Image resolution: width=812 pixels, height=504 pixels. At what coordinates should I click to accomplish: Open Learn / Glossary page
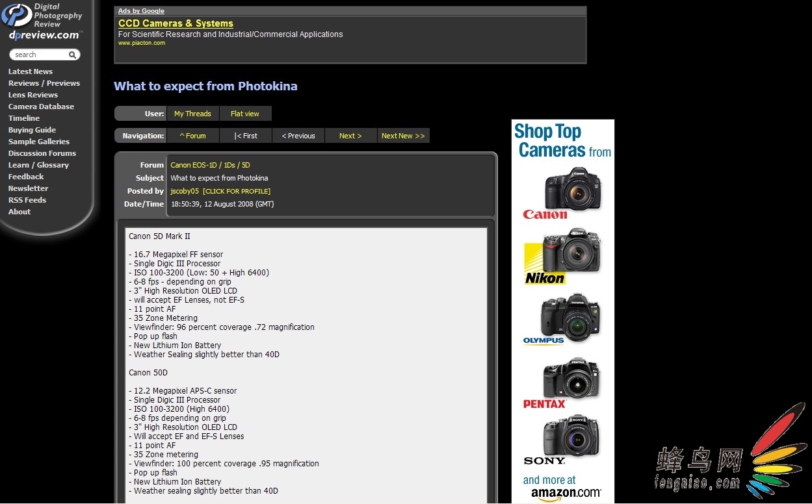38,165
